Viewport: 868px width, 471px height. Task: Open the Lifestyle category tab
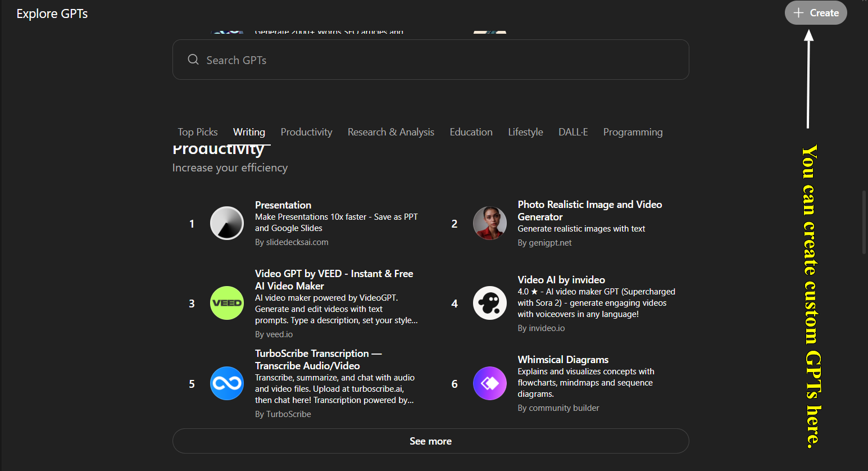(x=525, y=132)
